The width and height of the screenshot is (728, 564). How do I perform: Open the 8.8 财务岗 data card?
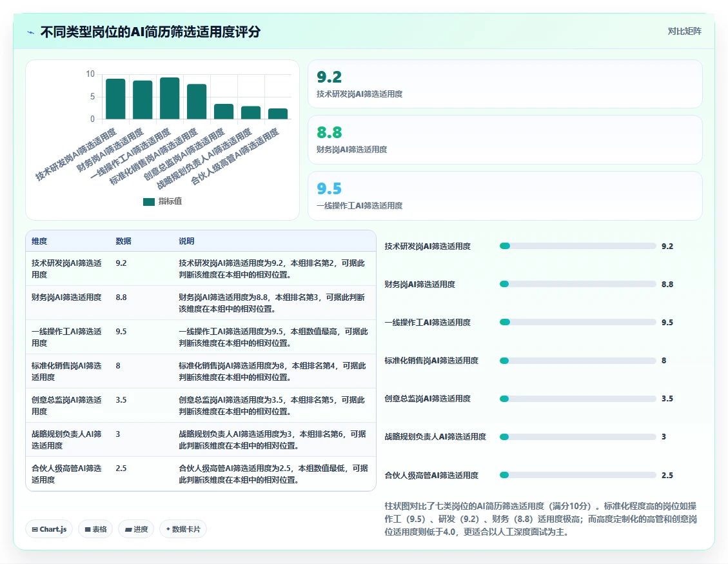(x=505, y=140)
